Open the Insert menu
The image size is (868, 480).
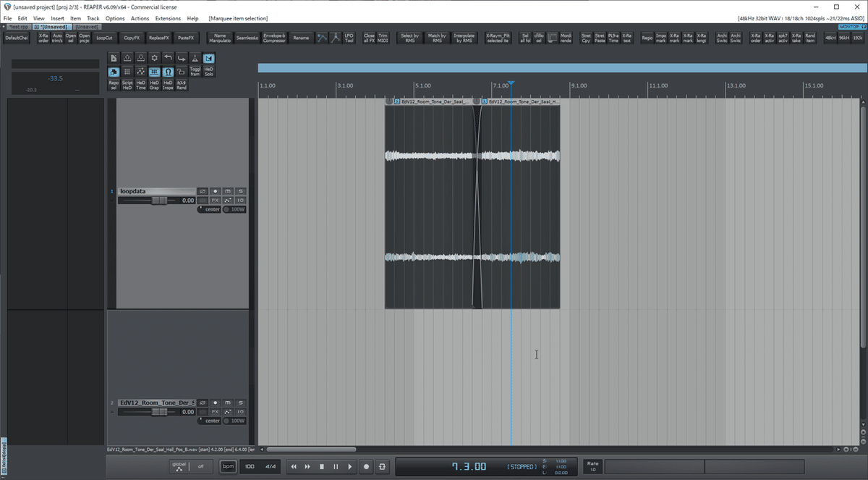click(x=57, y=18)
